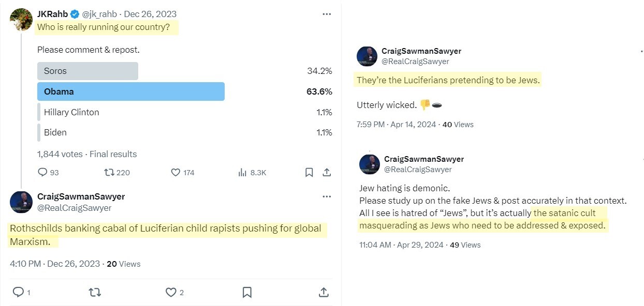Click the share icon on the poll tweet
Viewport: 644px width, 306px height.
[x=327, y=172]
